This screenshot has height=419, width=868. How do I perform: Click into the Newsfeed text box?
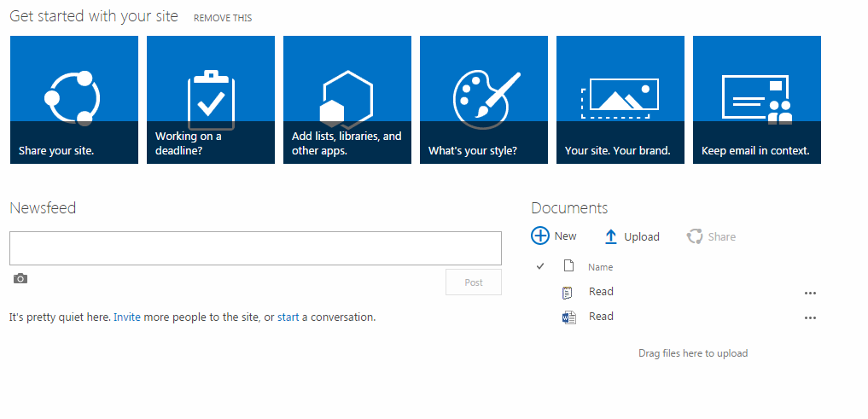pos(255,248)
